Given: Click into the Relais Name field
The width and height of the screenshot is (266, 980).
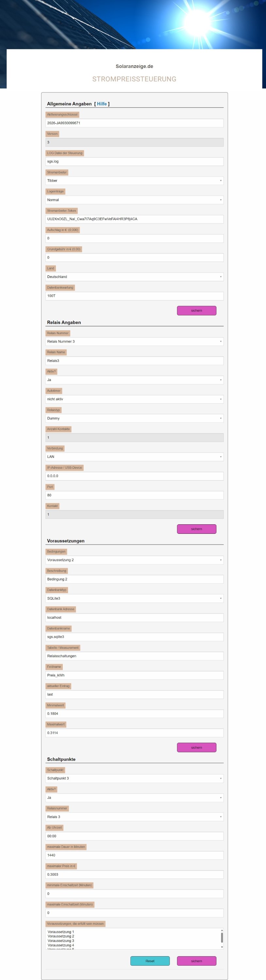Looking at the screenshot, I should [x=134, y=361].
